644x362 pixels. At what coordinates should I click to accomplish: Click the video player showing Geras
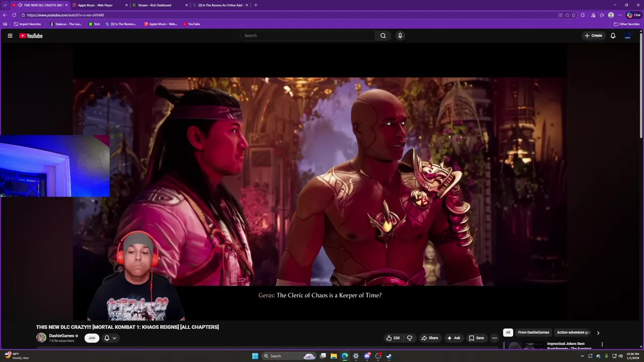tap(320, 182)
